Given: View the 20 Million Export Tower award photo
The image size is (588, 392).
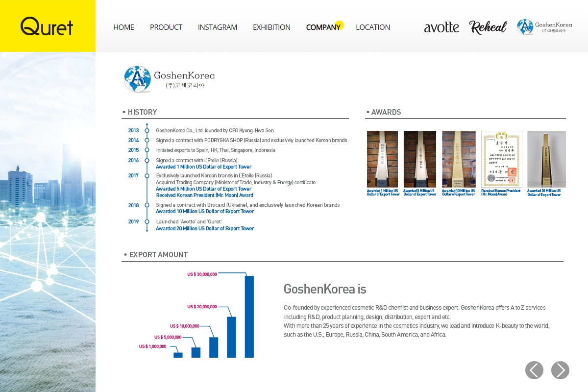Looking at the screenshot, I should [x=546, y=159].
